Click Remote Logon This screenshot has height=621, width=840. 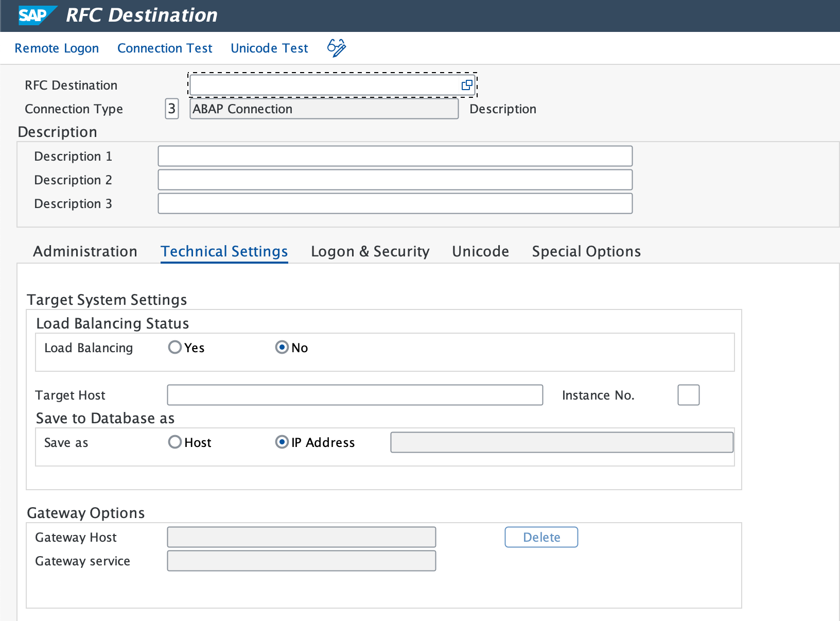(57, 47)
